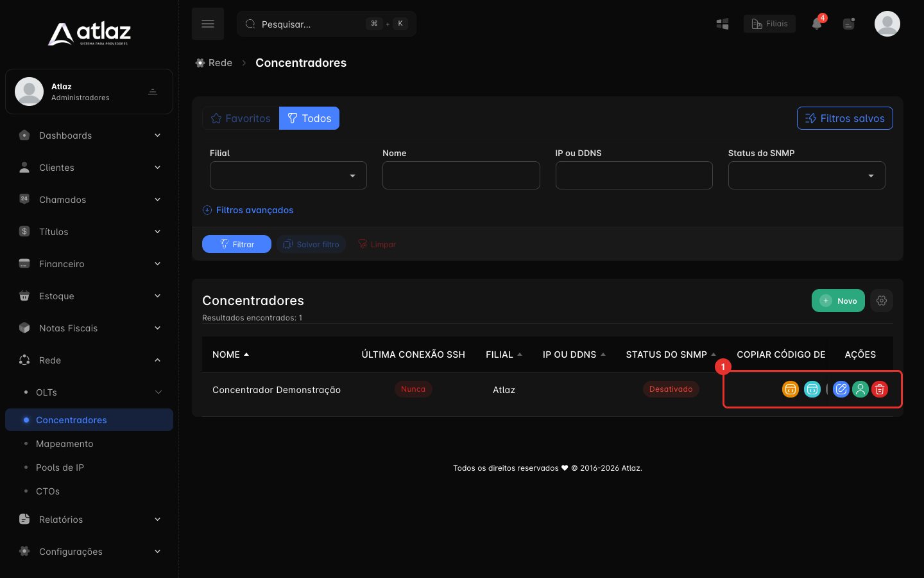Focus the IP ou DDNS filter field
This screenshot has width=924, height=578.
[x=634, y=175]
